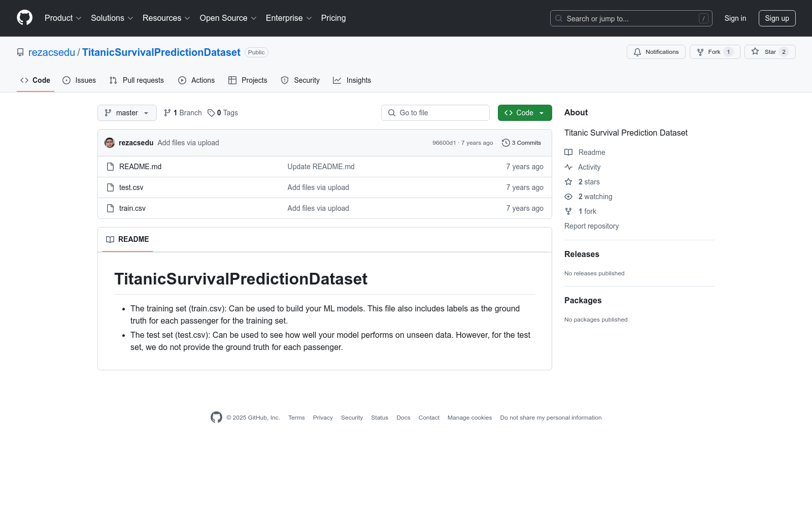This screenshot has height=508, width=812.
Task: Click the book icon on the README tab
Action: 110,239
